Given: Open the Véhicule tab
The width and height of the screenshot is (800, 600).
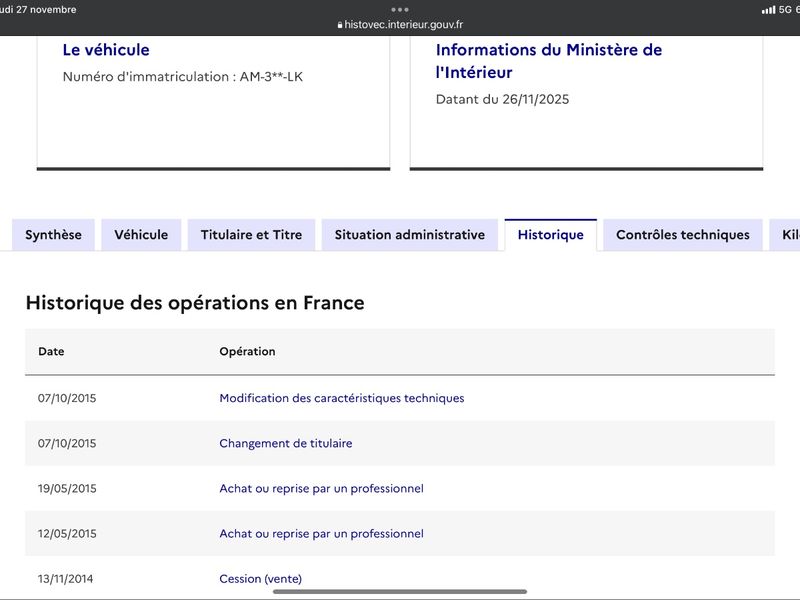Looking at the screenshot, I should (141, 235).
